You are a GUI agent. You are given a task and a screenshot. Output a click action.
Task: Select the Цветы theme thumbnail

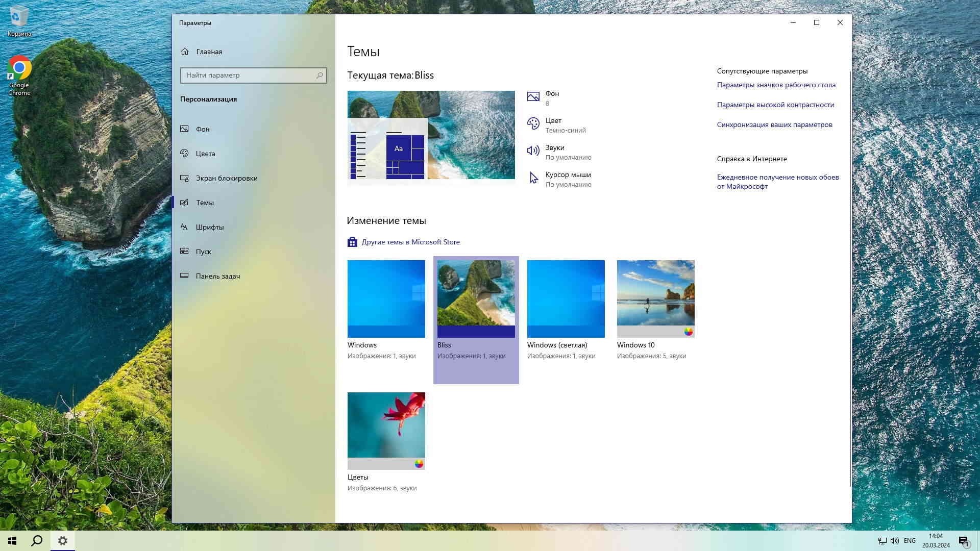tap(386, 431)
